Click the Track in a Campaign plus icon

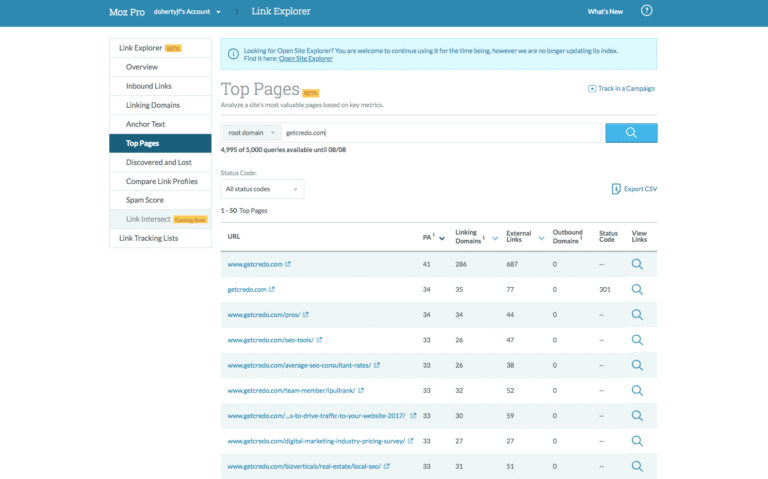(592, 89)
